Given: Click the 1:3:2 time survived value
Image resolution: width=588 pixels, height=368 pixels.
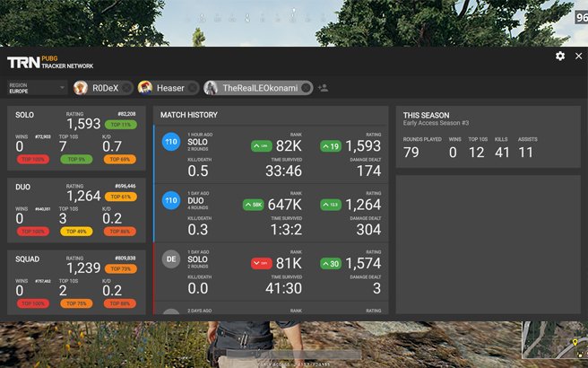Looking at the screenshot, I should coord(286,230).
